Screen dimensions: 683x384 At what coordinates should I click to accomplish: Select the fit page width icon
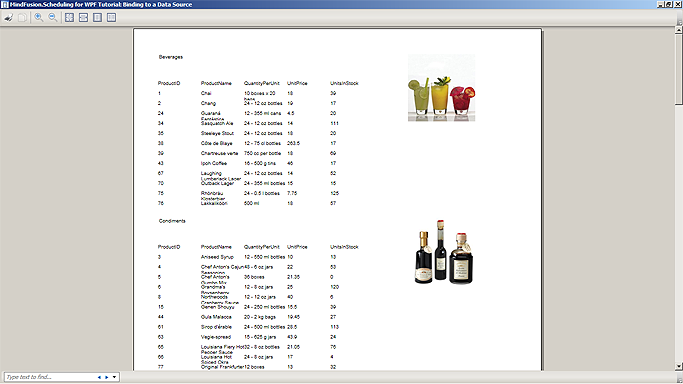pyautogui.click(x=83, y=17)
